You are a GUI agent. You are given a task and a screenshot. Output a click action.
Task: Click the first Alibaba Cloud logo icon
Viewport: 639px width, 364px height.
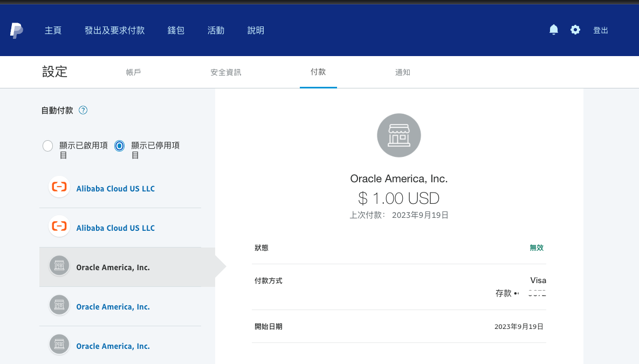[x=59, y=187]
